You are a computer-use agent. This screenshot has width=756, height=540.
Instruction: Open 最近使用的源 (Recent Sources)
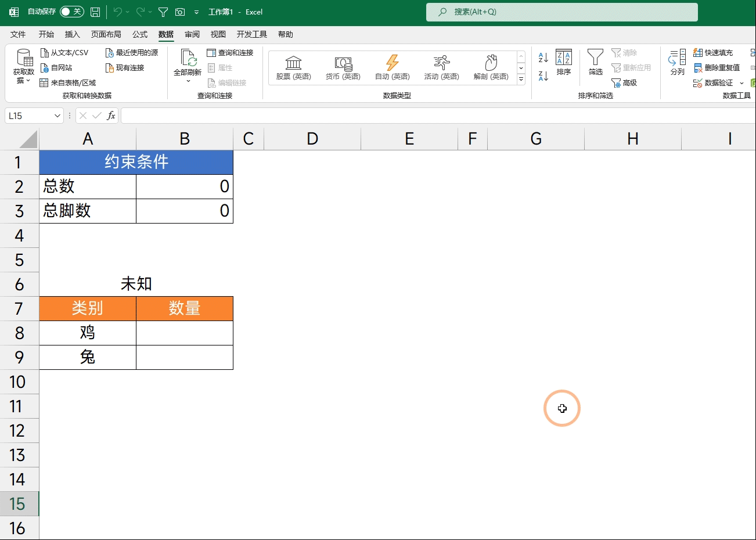pos(132,52)
